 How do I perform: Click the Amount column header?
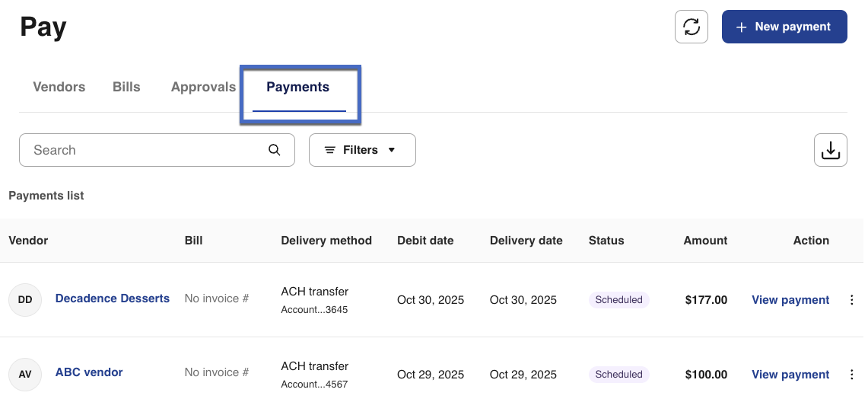pyautogui.click(x=705, y=241)
